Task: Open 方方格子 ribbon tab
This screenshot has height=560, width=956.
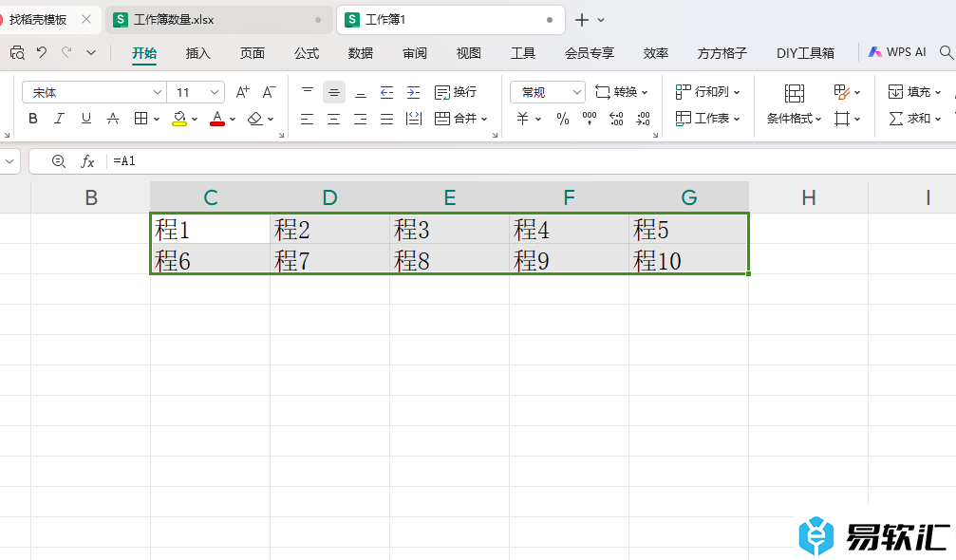Action: pos(722,53)
